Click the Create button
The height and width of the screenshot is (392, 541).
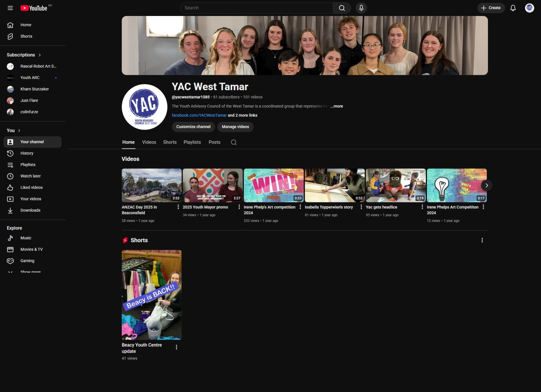491,8
